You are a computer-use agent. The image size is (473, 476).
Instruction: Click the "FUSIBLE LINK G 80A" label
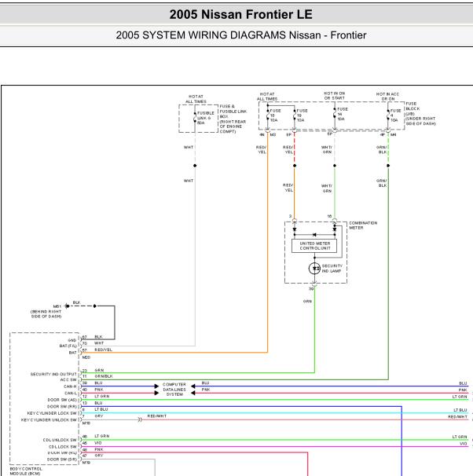click(x=206, y=118)
